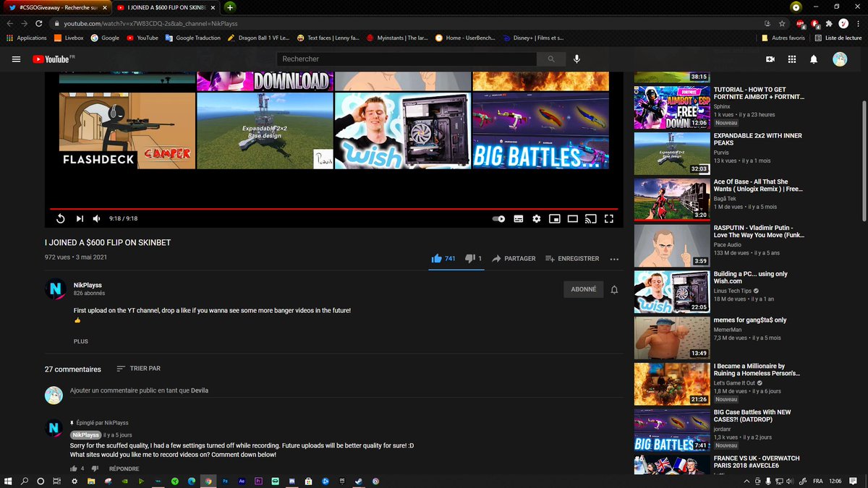The width and height of the screenshot is (868, 488).
Task: Open Liste de lecture reading list
Action: coord(838,38)
